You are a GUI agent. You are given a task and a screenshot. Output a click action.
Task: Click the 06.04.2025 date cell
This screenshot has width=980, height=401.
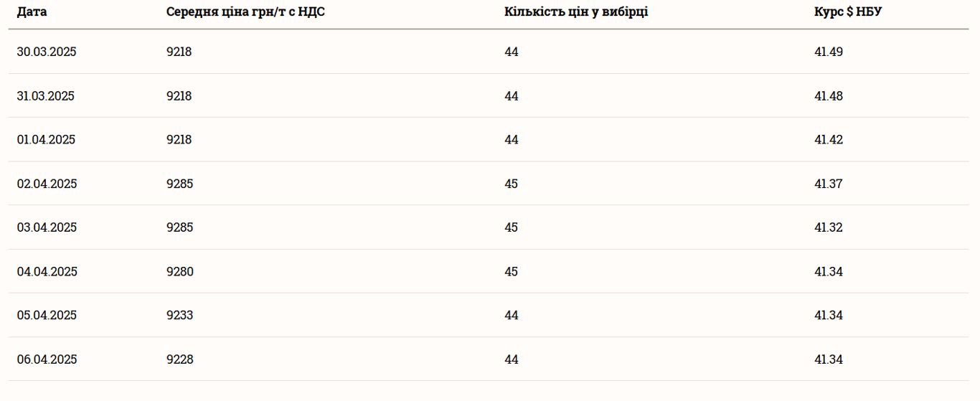[47, 359]
